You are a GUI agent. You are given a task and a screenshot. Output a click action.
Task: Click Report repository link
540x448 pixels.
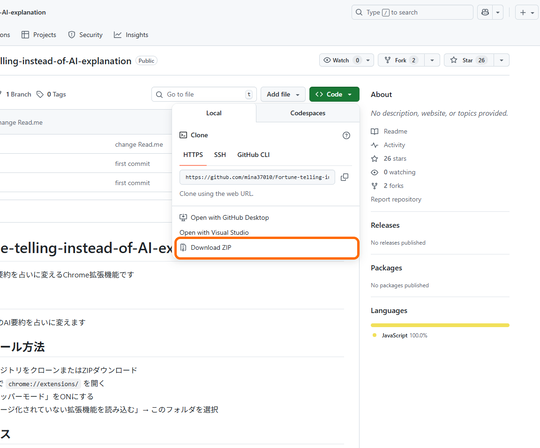click(x=396, y=199)
